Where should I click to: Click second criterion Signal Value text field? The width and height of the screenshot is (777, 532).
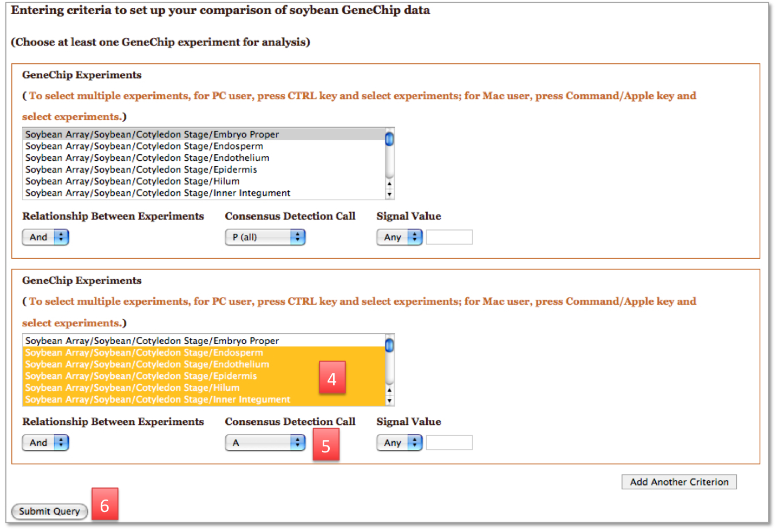click(449, 443)
